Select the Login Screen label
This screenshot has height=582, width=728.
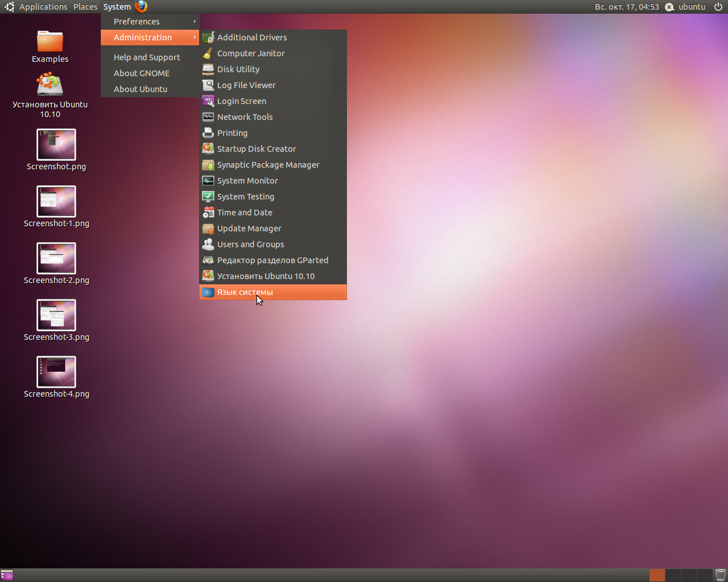coord(242,101)
